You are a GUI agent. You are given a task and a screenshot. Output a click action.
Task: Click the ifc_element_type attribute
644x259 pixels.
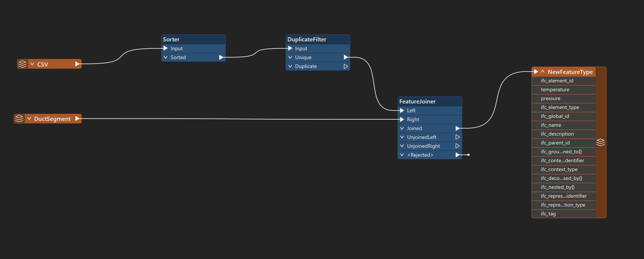564,107
